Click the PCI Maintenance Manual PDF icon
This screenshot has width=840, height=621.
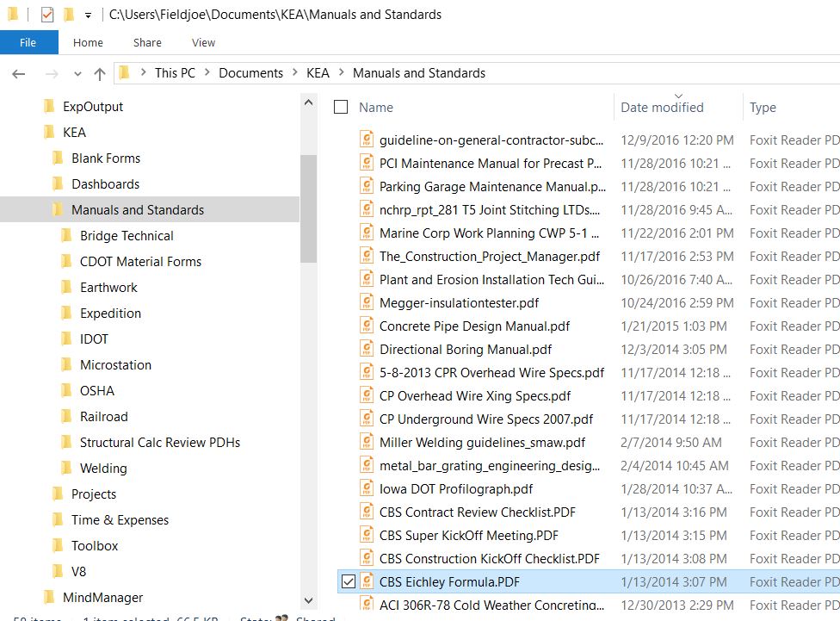pos(367,163)
